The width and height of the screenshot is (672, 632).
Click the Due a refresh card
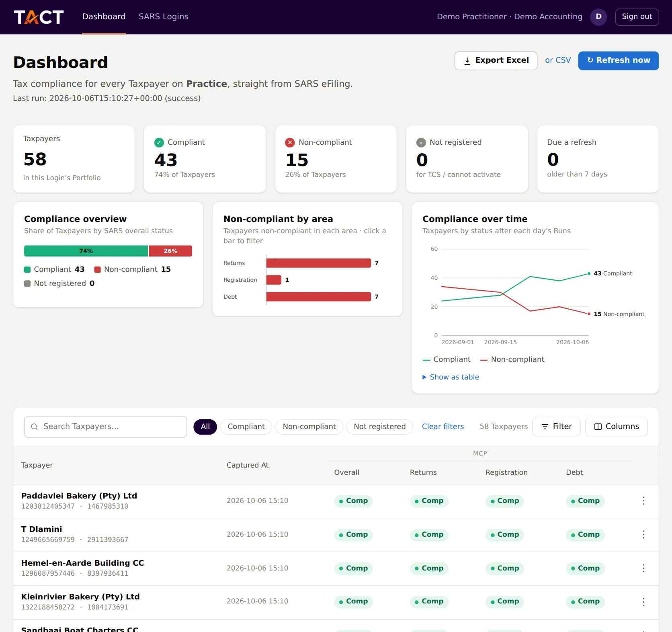pos(598,159)
